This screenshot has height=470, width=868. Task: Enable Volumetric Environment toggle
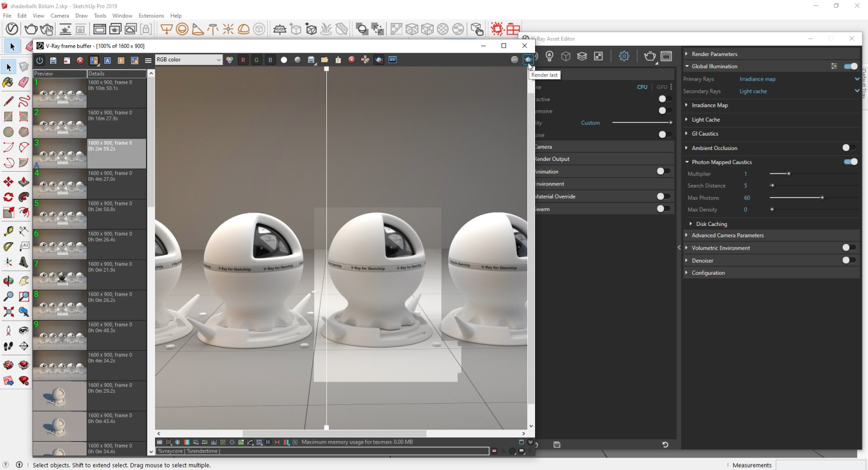849,248
